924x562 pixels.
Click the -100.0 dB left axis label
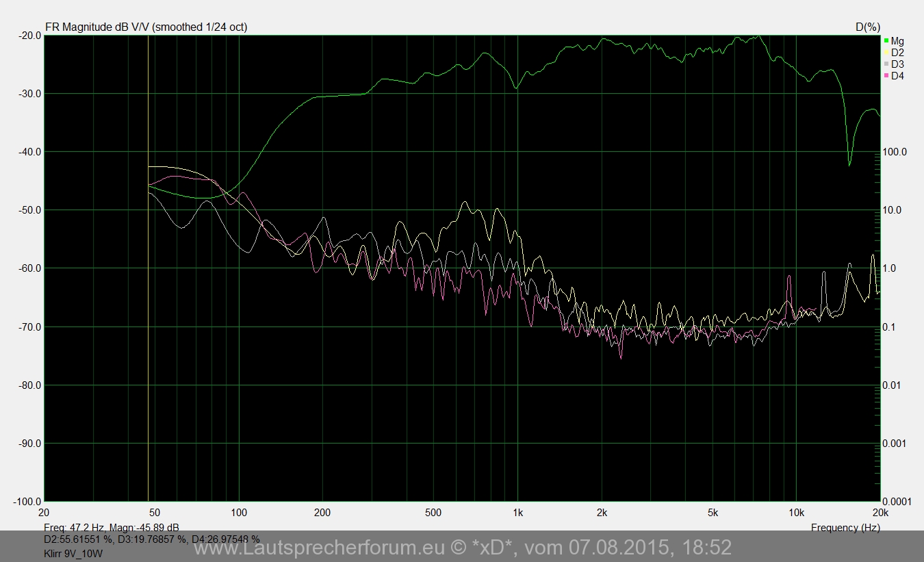[x=26, y=502]
